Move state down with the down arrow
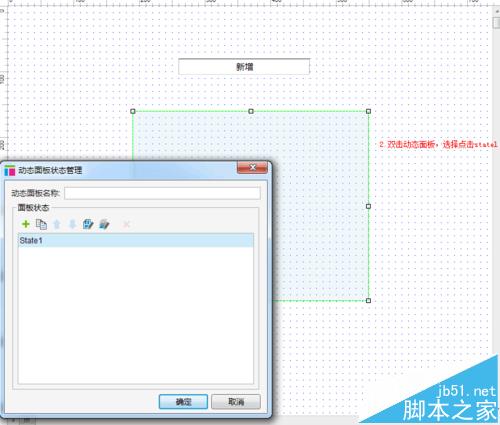500x425 pixels. pyautogui.click(x=72, y=224)
